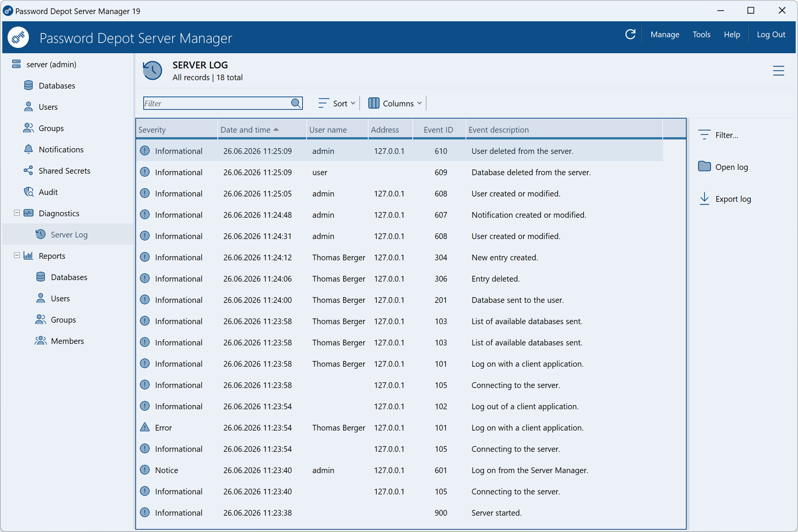Click the Address column header
798x532 pixels.
click(x=390, y=130)
